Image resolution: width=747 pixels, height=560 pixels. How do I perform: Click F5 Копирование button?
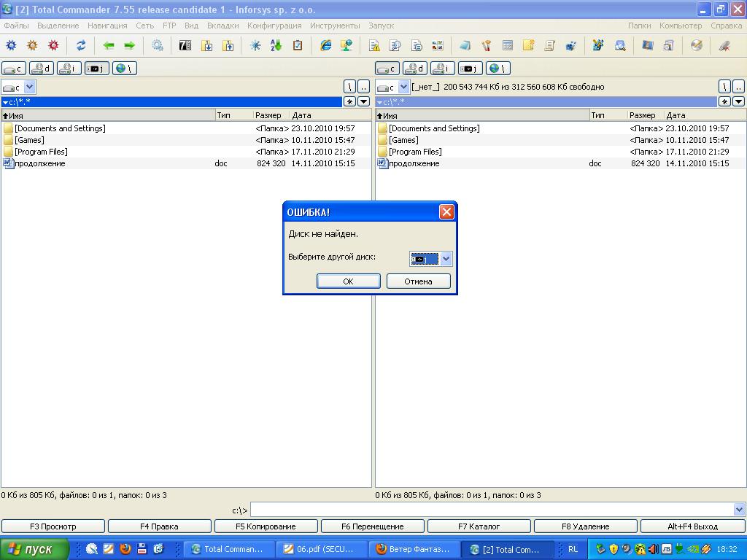pos(266,526)
